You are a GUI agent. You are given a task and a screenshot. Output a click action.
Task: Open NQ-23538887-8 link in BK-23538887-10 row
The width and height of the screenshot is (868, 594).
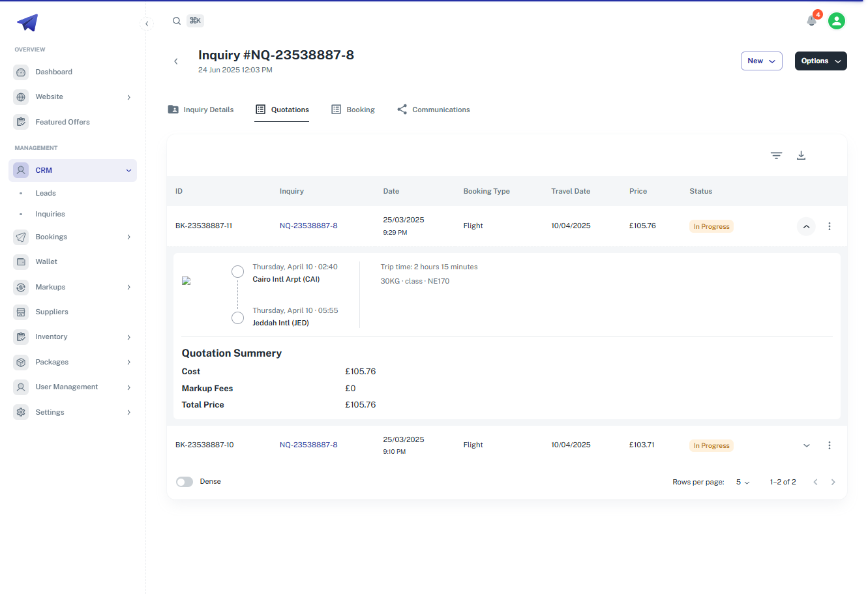pos(308,445)
